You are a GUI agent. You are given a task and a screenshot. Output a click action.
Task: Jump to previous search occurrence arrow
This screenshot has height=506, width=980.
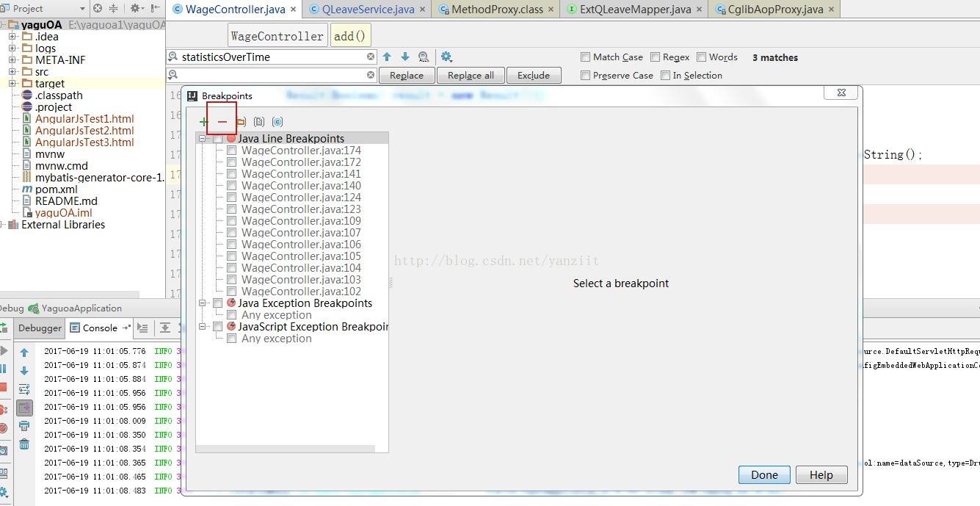click(x=387, y=57)
